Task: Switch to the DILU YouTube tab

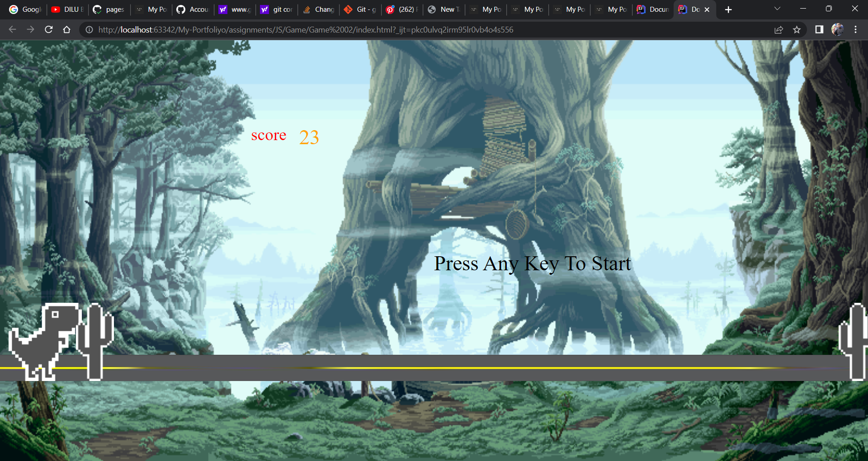Action: (68, 9)
